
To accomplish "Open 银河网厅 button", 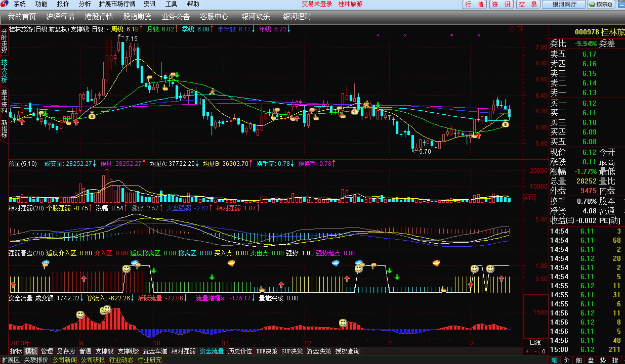I will point(564,5).
